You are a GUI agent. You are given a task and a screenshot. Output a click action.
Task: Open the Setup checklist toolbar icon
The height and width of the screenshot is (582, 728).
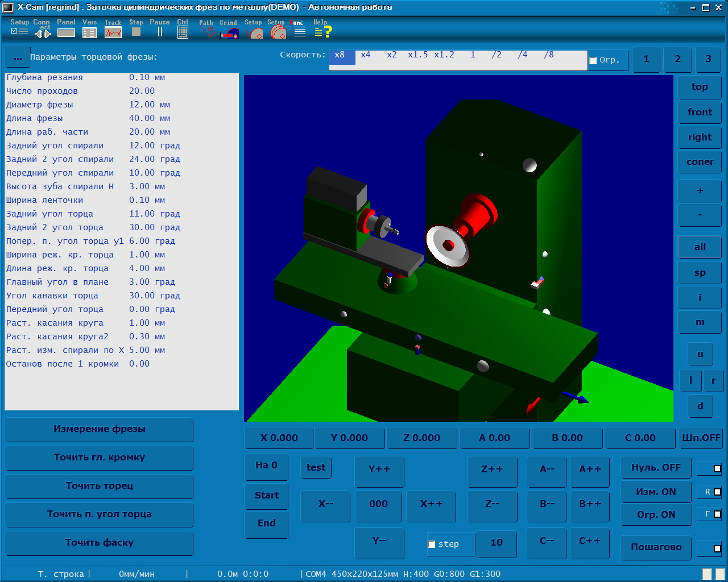click(19, 28)
